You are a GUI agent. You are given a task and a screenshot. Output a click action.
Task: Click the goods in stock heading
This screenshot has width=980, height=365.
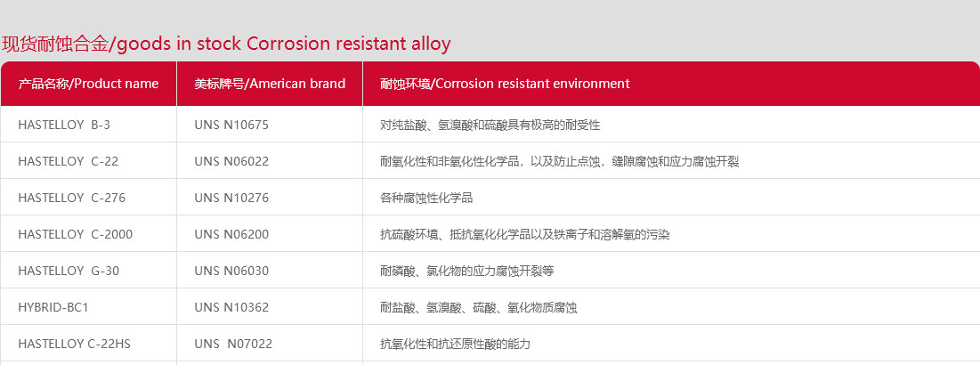point(226,44)
